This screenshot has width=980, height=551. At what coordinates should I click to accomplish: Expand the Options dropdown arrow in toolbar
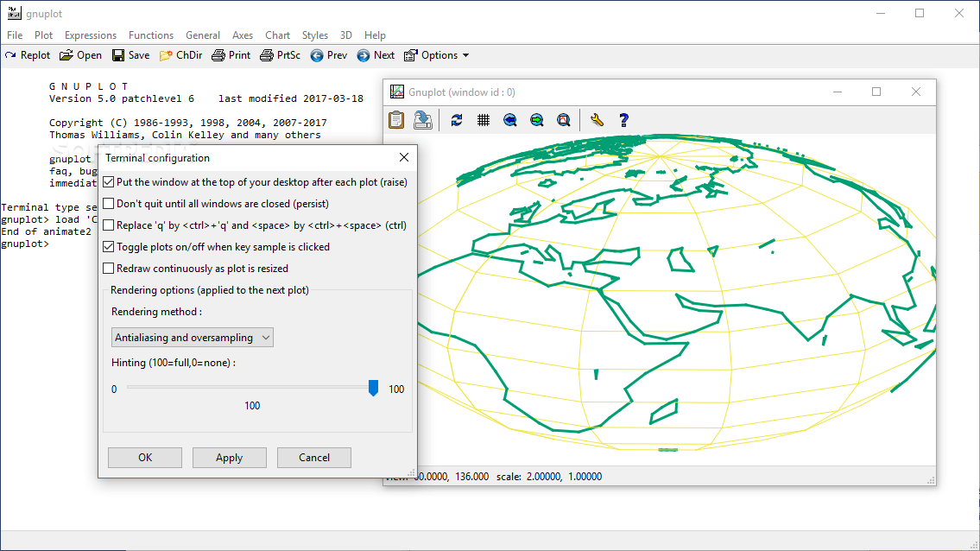pos(465,55)
